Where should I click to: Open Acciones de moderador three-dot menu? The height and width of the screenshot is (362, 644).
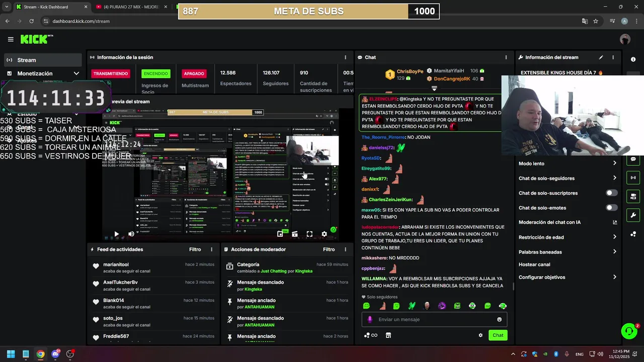(345, 249)
